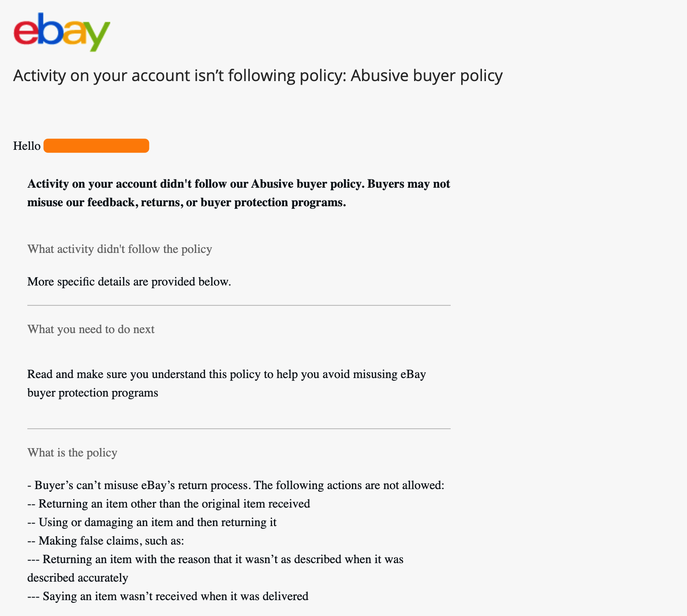The width and height of the screenshot is (687, 616).
Task: Click the "buyer protection programs" line below Read
Action: 93,393
